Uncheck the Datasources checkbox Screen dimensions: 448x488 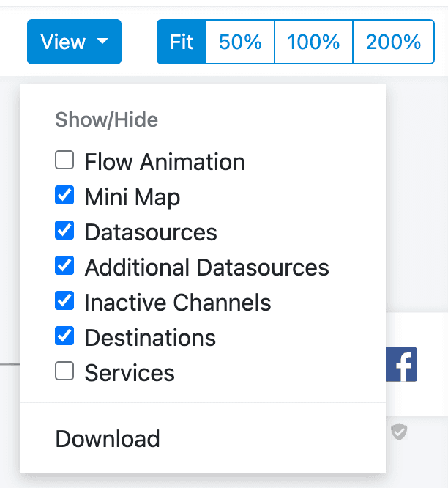click(64, 231)
